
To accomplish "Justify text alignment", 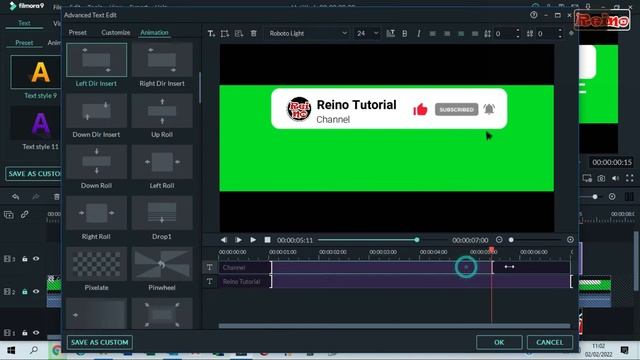I will pos(475,33).
